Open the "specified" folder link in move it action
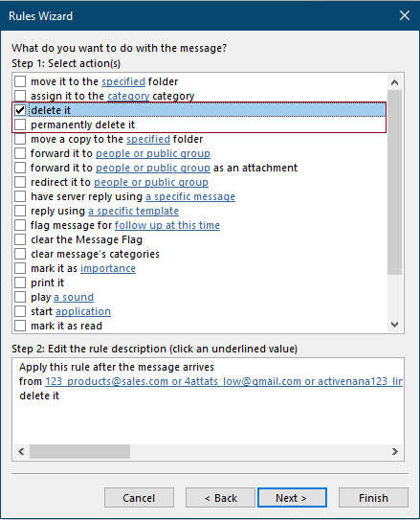Image resolution: width=420 pixels, height=520 pixels. pyautogui.click(x=123, y=81)
